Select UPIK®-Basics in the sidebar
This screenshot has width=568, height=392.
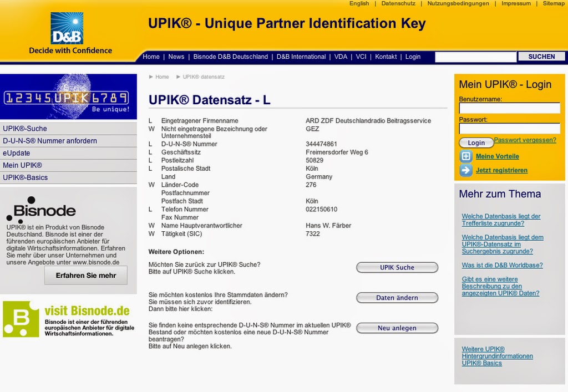[68, 178]
